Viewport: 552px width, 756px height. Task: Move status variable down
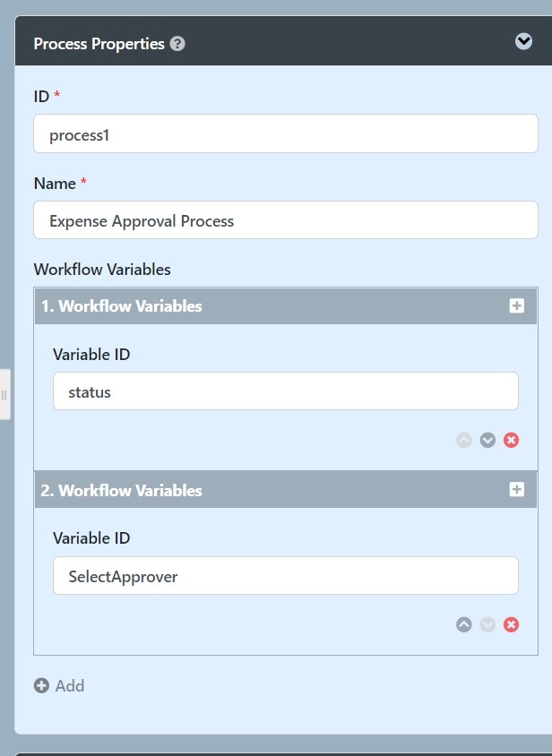pos(487,440)
